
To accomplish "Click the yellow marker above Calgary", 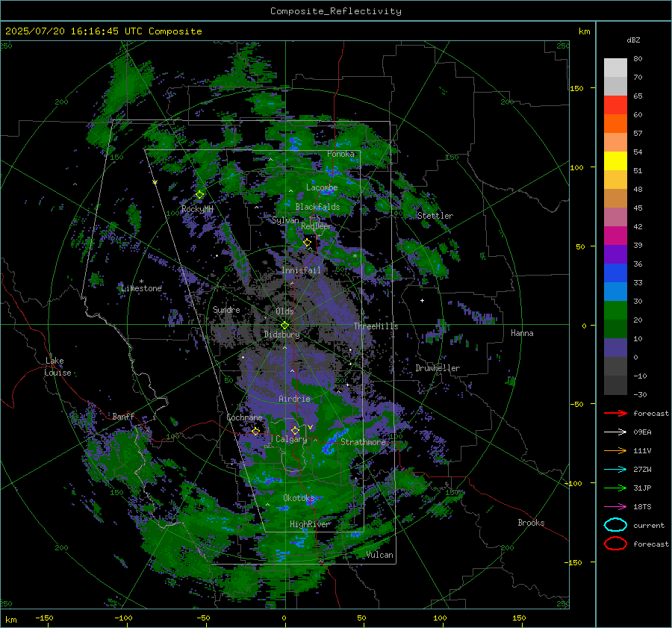I will [x=295, y=430].
